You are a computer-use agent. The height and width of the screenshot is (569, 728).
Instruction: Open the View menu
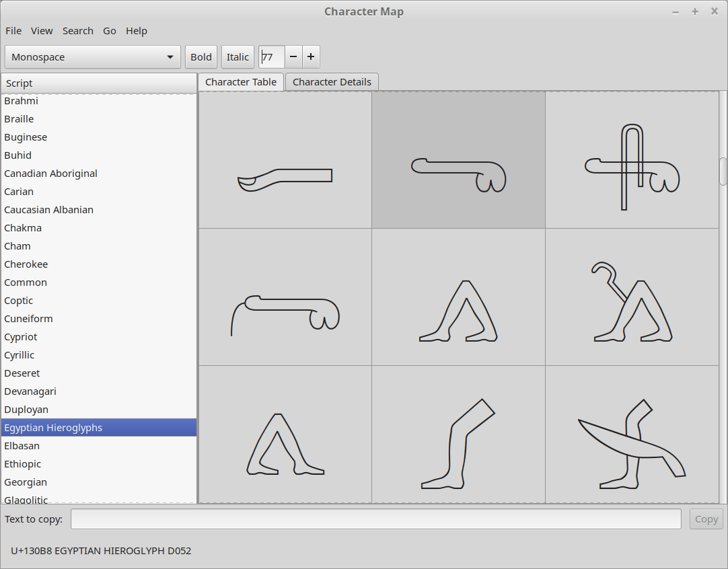42,31
